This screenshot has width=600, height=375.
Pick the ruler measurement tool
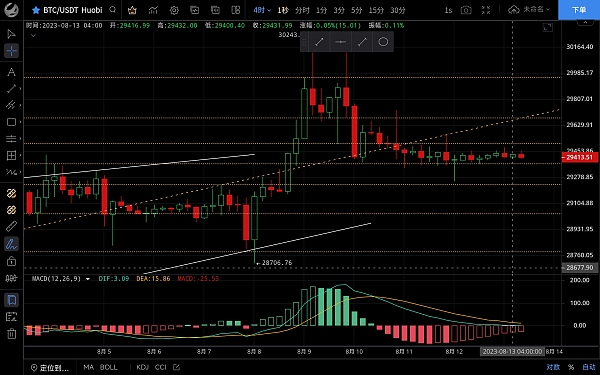pyautogui.click(x=11, y=227)
